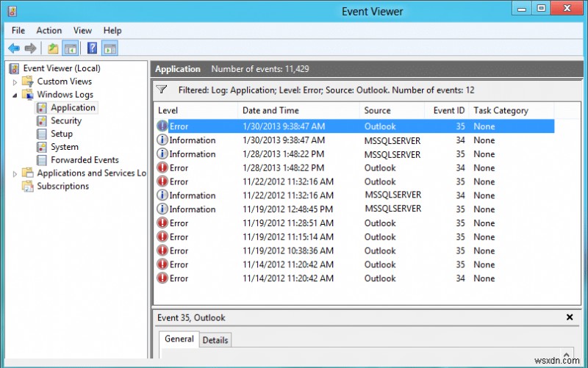Sort by the Task Category column header
The width and height of the screenshot is (588, 368).
point(511,111)
